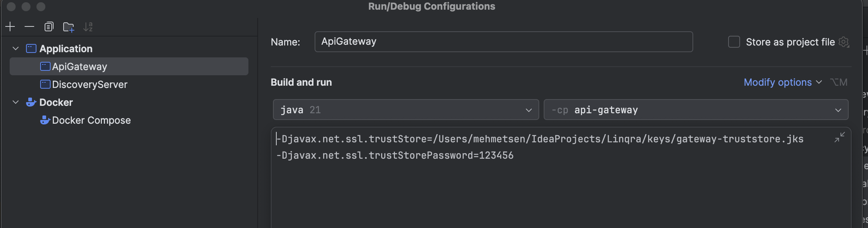
Task: Open the -cp api-gateway classpath dropdown
Action: 696,110
